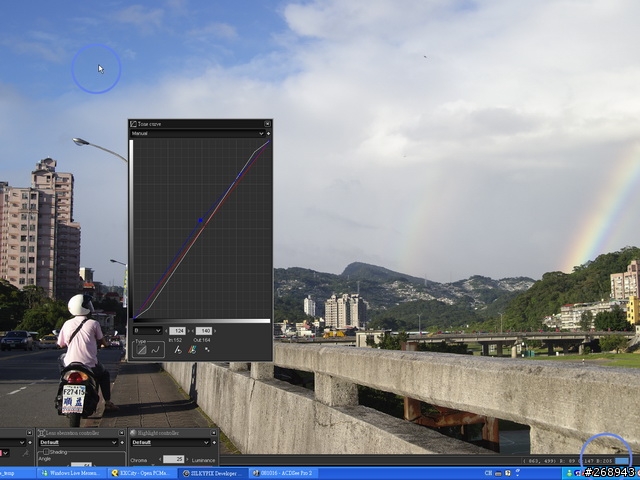Click the blue control point on the tone curve
This screenshot has height=480, width=640.
[200, 220]
